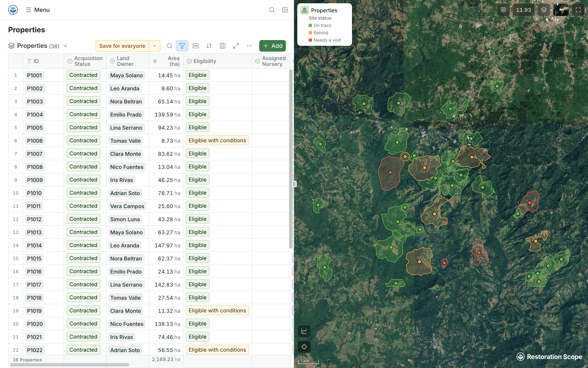Click the vertical table scrollbar
The image size is (588, 368).
[291, 159]
